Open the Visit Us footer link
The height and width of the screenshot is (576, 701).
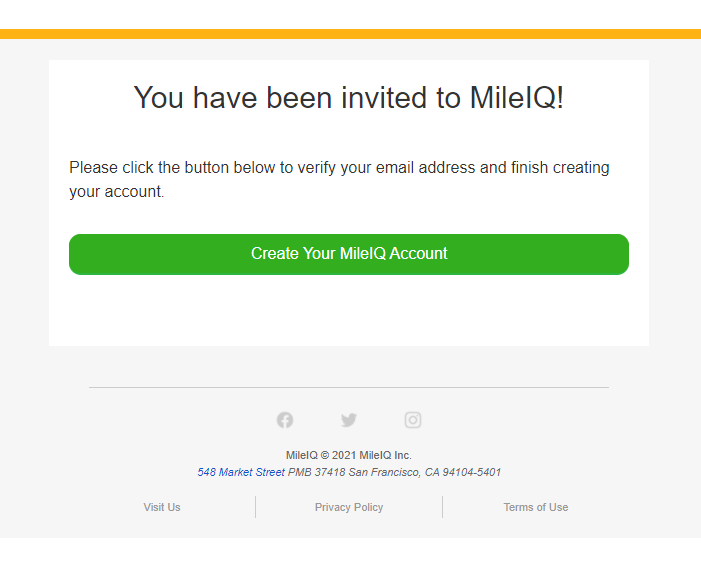(162, 507)
